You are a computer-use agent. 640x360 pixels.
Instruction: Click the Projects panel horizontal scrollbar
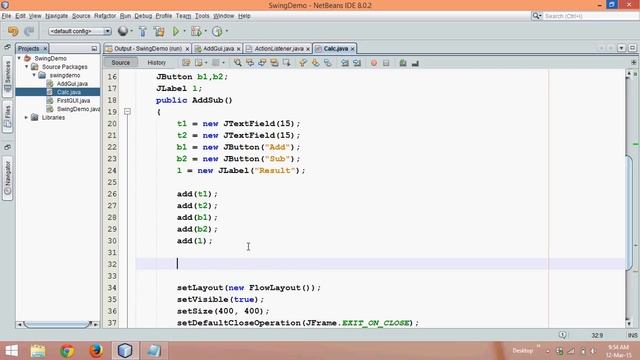tap(58, 324)
